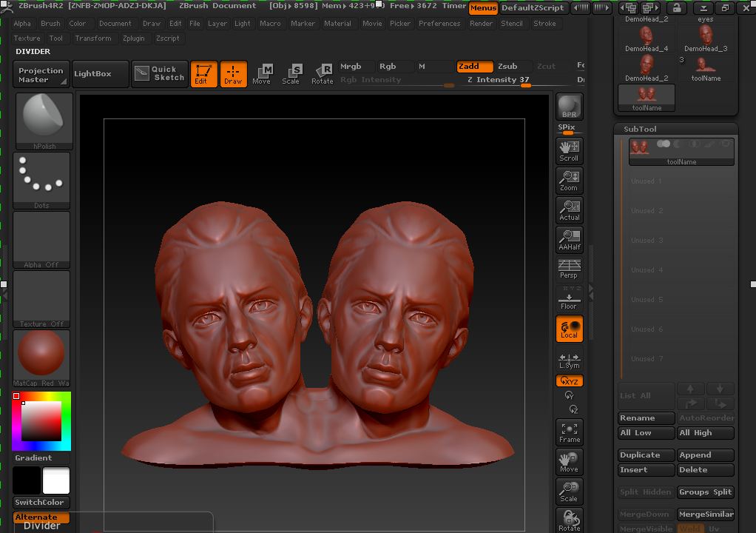This screenshot has height=533, width=756.
Task: Select the Scroll canvas tool
Action: (569, 150)
